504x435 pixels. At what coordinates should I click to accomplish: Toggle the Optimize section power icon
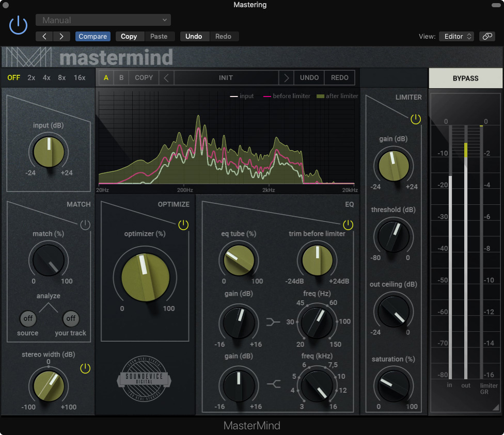(183, 225)
